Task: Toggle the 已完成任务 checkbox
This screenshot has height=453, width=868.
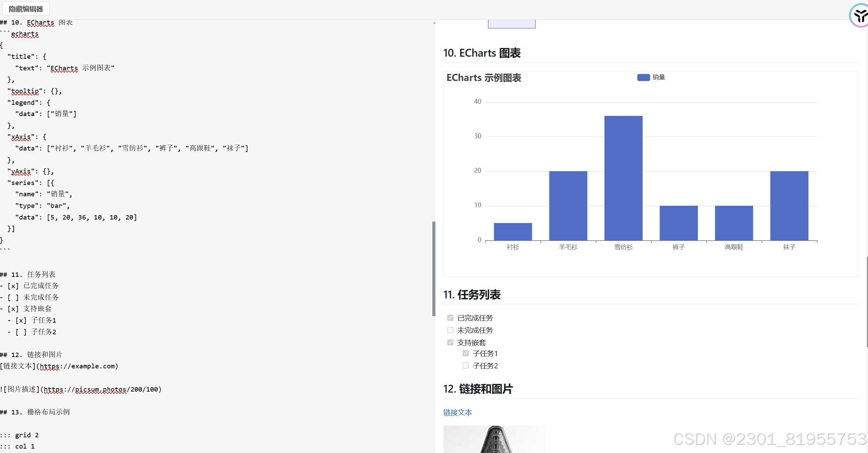Action: coord(450,318)
